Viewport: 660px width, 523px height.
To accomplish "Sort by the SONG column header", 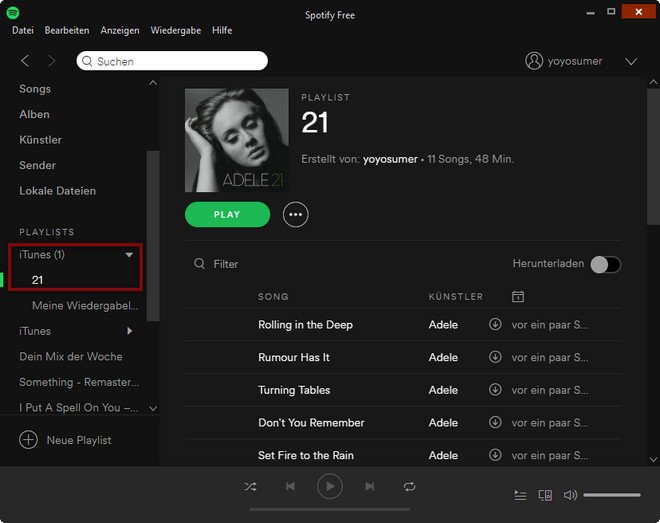I will [273, 297].
